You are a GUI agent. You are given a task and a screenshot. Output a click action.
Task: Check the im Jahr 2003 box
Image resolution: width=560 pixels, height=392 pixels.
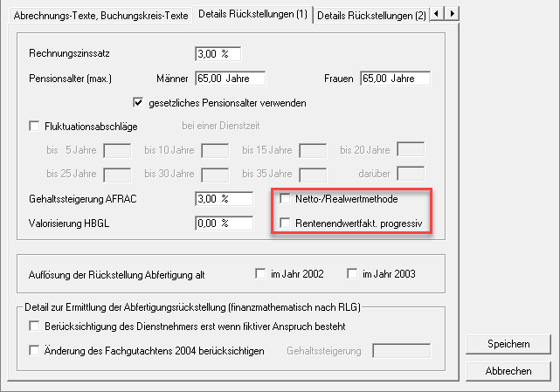tap(353, 274)
